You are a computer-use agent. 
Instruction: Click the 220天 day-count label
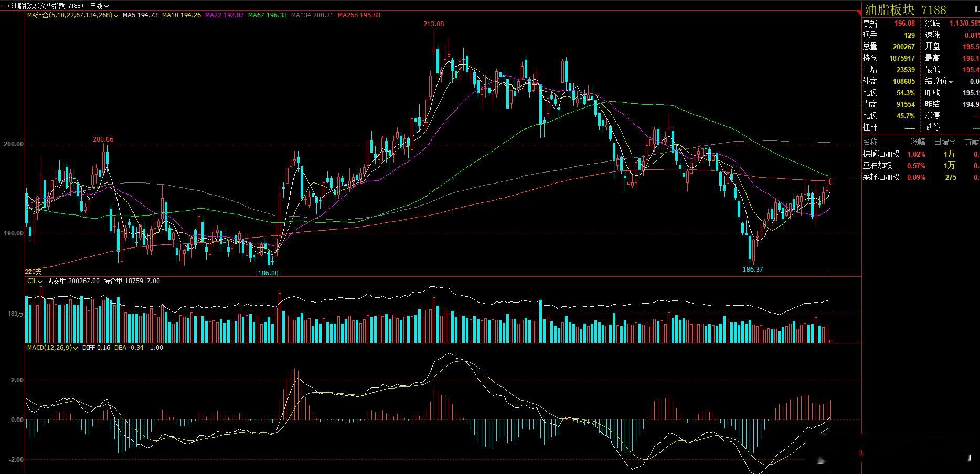[33, 272]
